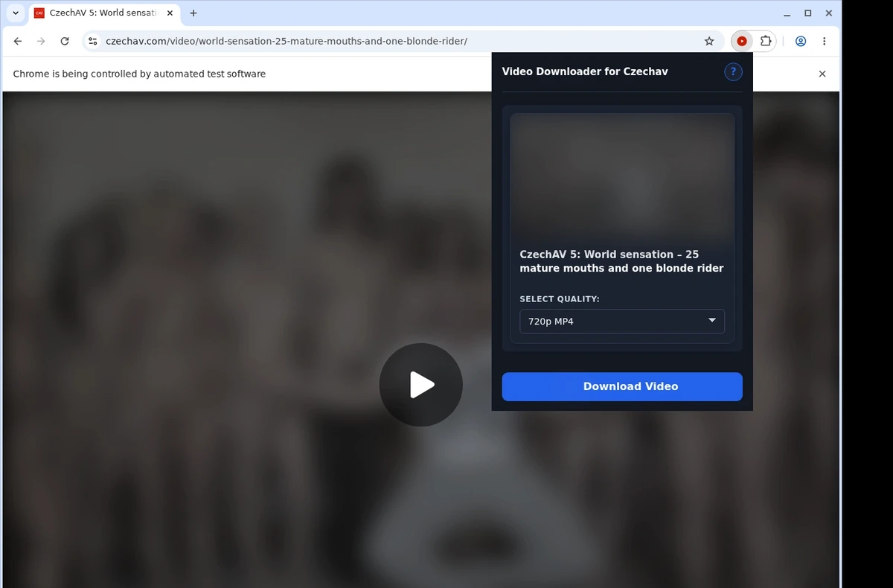Reload the current page
The width and height of the screenshot is (893, 588).
click(65, 42)
